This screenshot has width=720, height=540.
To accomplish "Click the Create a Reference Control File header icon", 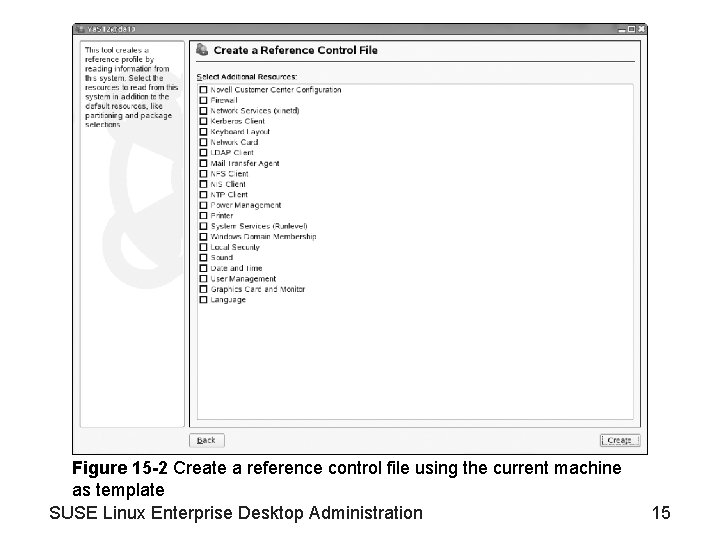I will click(202, 49).
